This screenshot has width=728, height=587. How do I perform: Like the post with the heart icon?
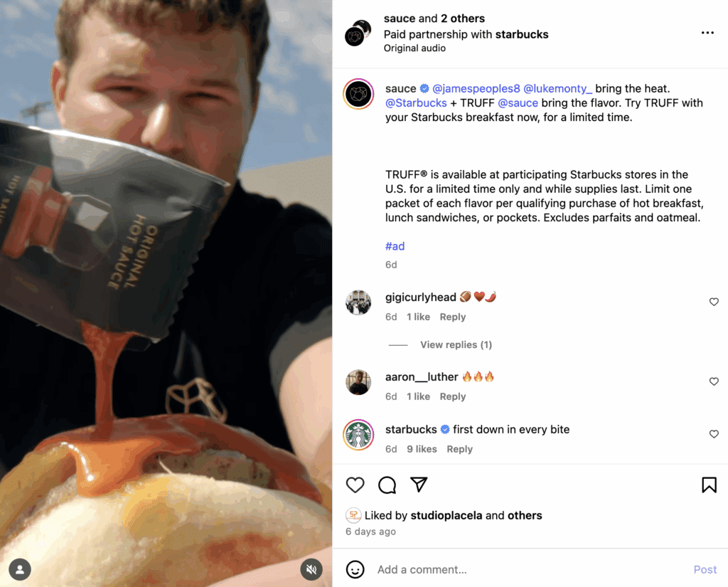tap(355, 485)
